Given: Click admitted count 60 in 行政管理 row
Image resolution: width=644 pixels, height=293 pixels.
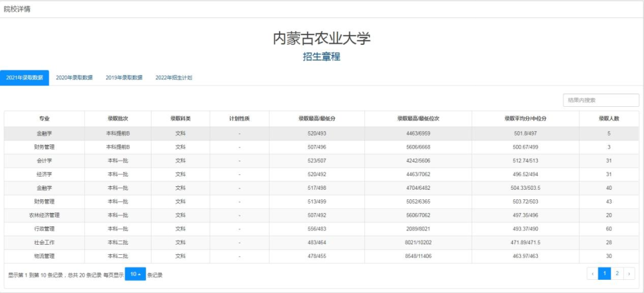Looking at the screenshot, I should point(609,229).
